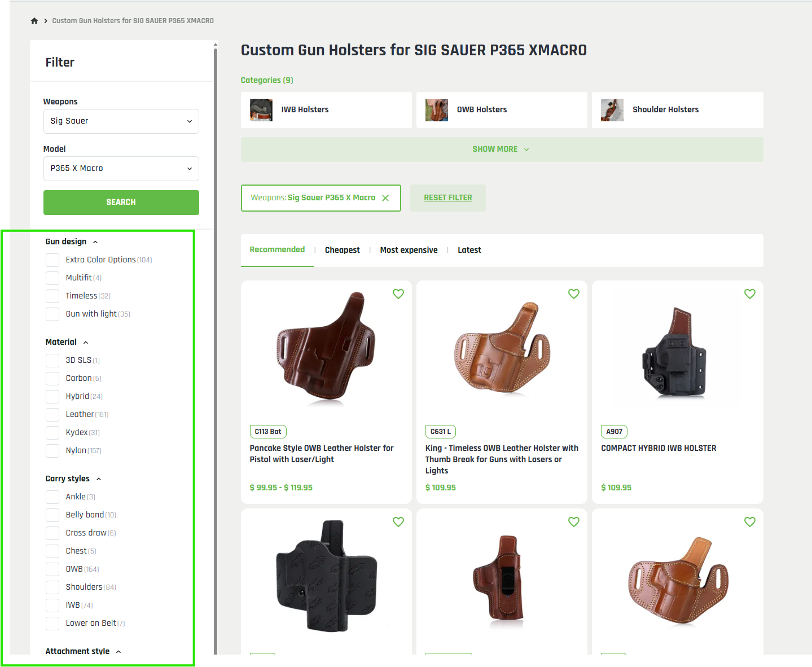Select IWB carry style checkbox
This screenshot has height=667, width=812.
pyautogui.click(x=52, y=605)
